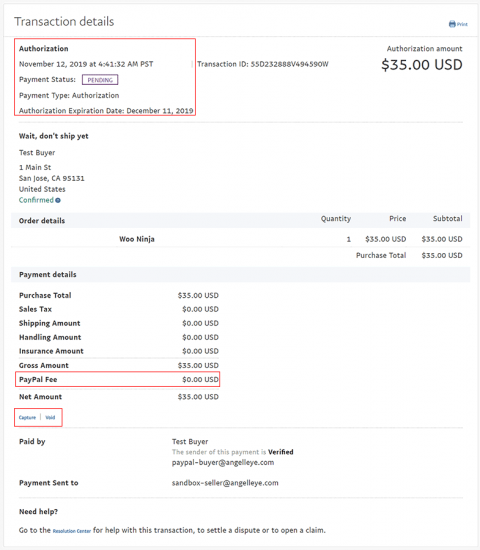The width and height of the screenshot is (480, 550).
Task: Click the printer icon
Action: click(452, 24)
